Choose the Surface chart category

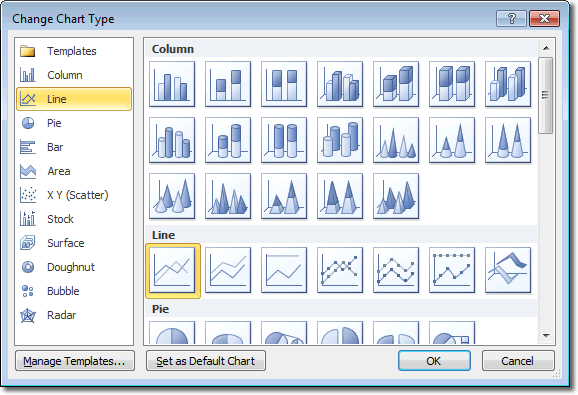pyautogui.click(x=74, y=243)
